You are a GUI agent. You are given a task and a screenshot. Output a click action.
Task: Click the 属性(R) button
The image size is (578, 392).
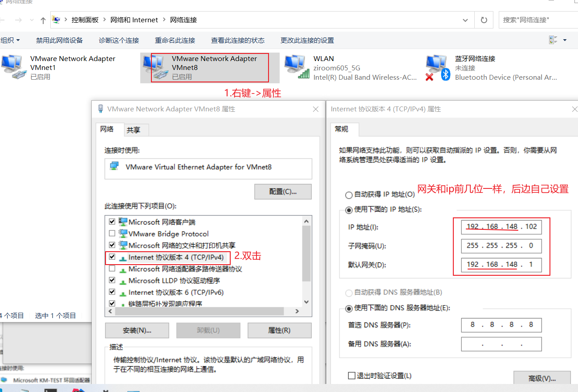click(x=279, y=331)
